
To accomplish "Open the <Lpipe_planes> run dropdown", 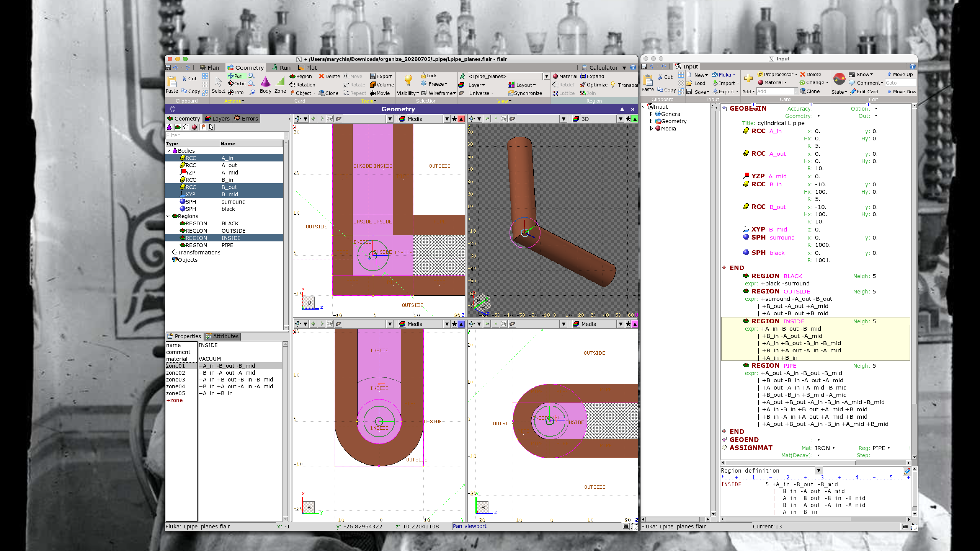I will pos(546,77).
